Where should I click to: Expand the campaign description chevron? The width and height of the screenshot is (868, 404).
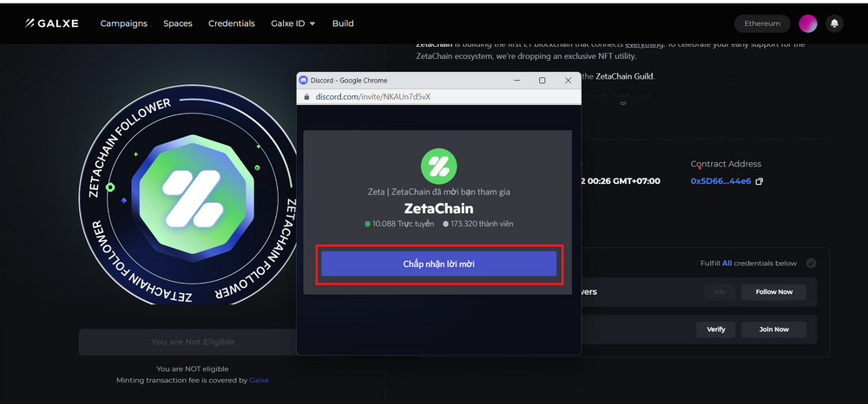(x=622, y=103)
